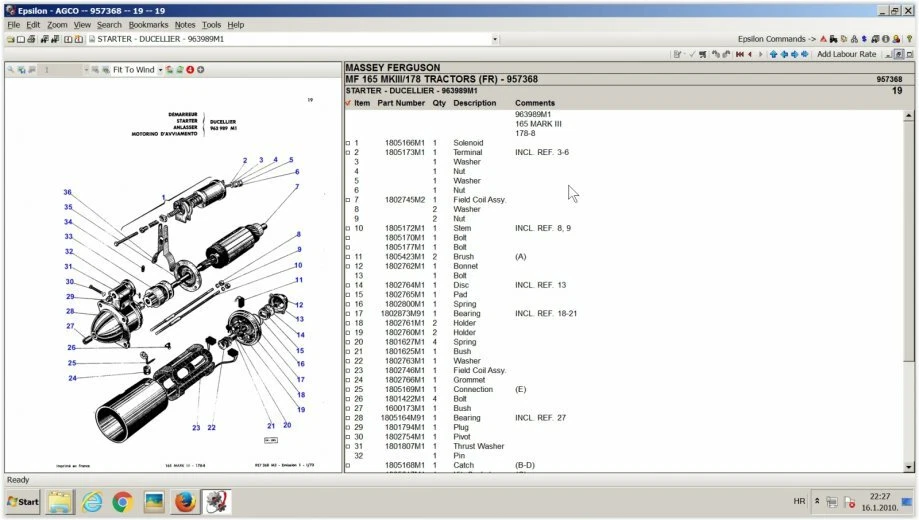Screen dimensions: 919x520
Task: Open the Bookmarks menu
Action: 148,25
